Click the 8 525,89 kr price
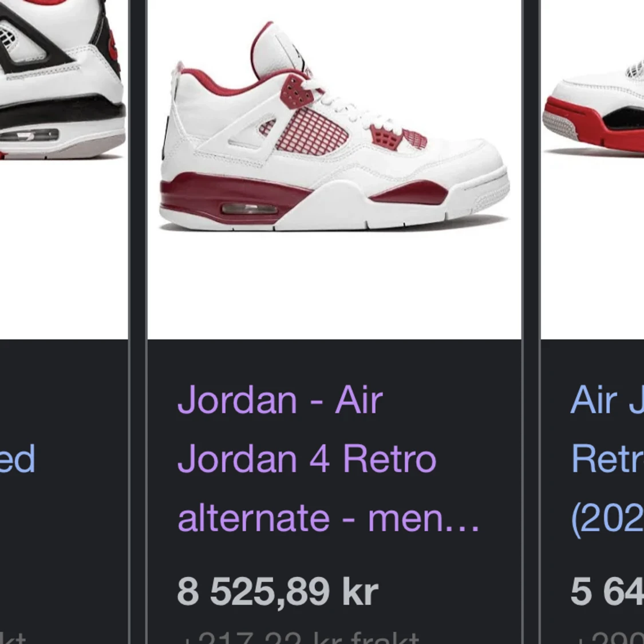644x644 pixels. (x=278, y=591)
